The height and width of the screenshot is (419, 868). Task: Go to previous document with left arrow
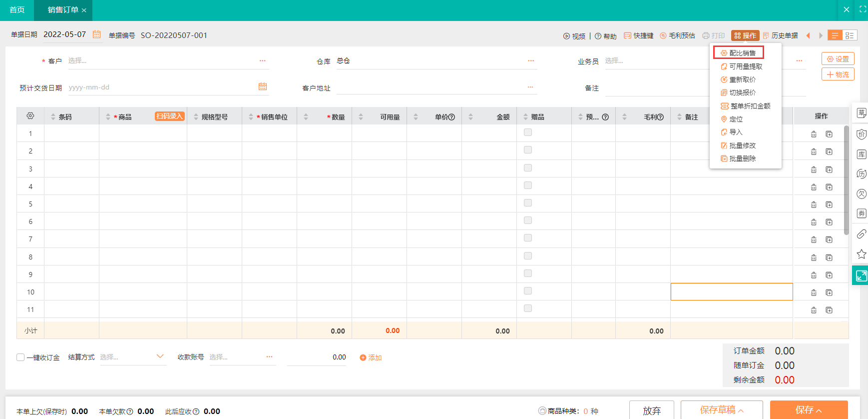pos(808,35)
